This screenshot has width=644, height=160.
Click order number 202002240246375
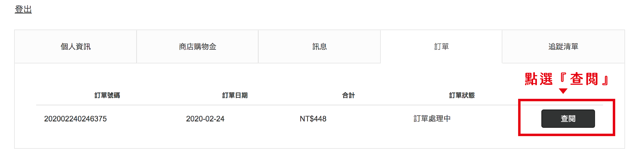(x=75, y=119)
